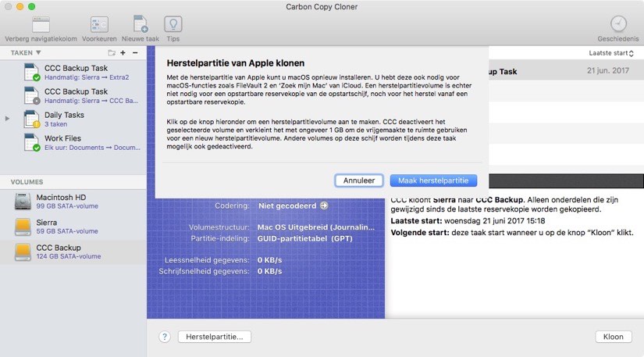Open the Geschiedenis history clock icon
This screenshot has height=357, width=644.
click(x=618, y=24)
